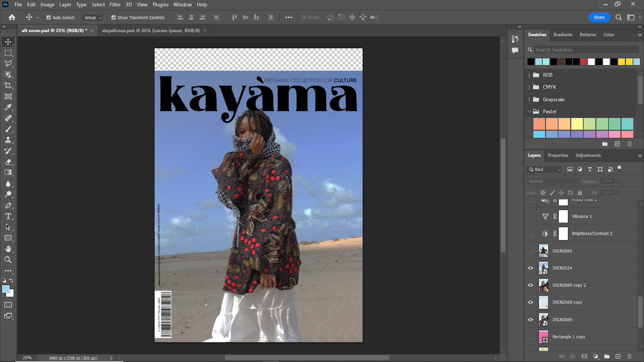This screenshot has width=644, height=362.
Task: Hide the DSCN2669 layer visibility eye
Action: click(530, 320)
